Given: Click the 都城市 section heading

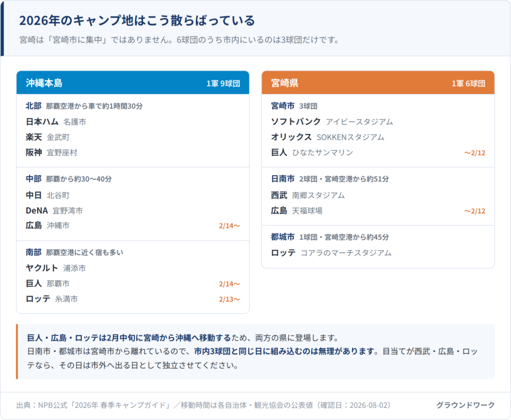Looking at the screenshot, I should coord(283,237).
